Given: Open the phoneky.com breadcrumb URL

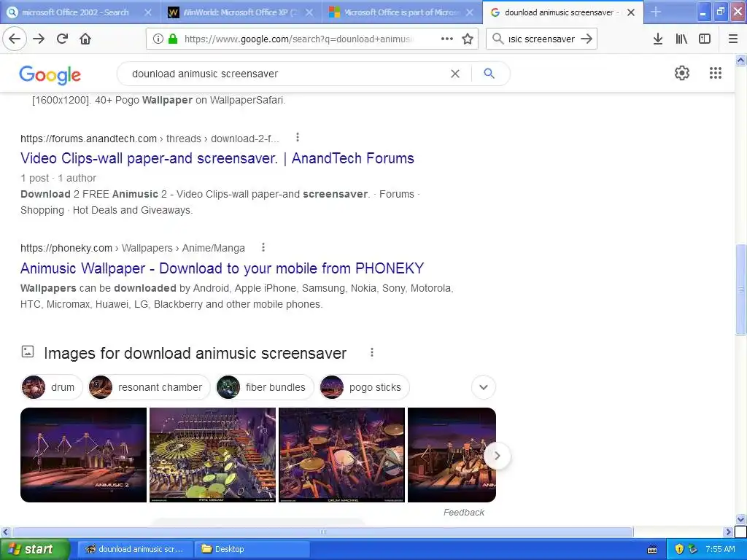Looking at the screenshot, I should 133,248.
